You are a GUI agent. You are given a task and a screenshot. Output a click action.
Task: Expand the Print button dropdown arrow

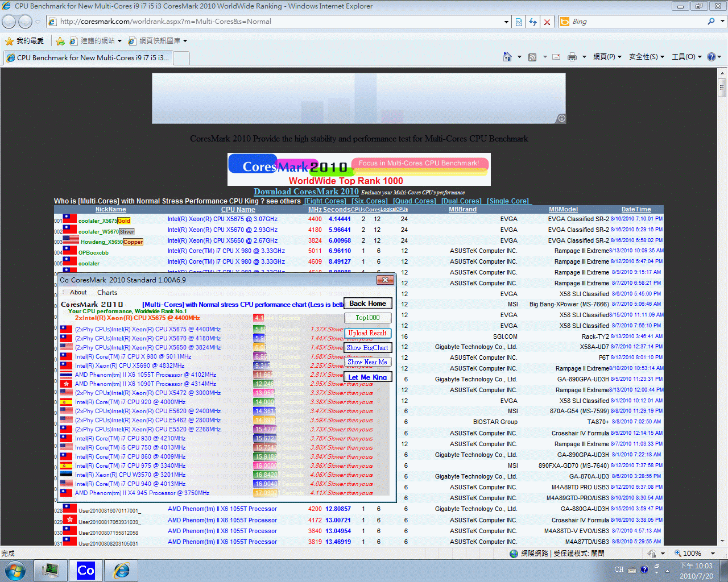tap(584, 57)
